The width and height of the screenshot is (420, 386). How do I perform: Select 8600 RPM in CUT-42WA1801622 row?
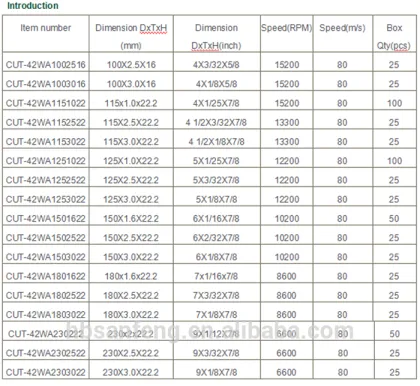tap(286, 276)
